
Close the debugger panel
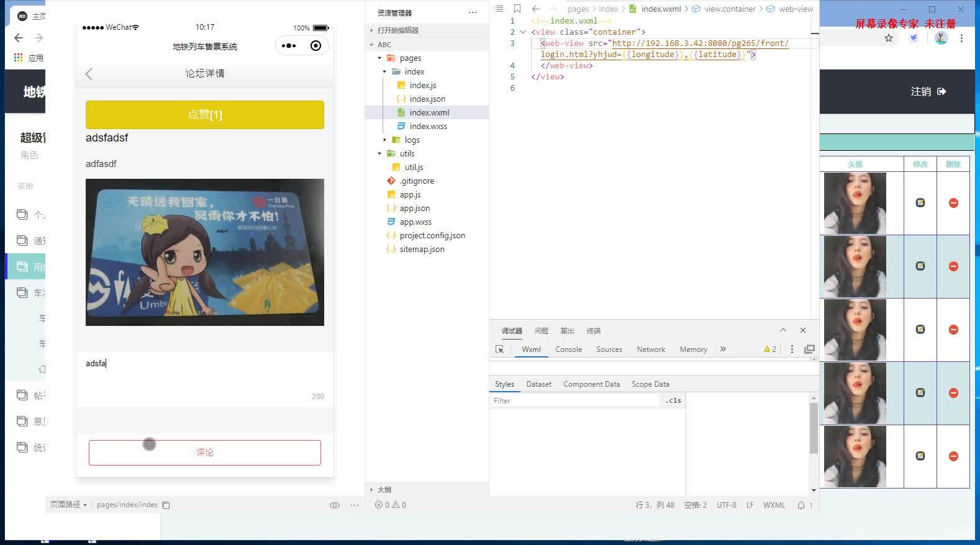[x=803, y=330]
